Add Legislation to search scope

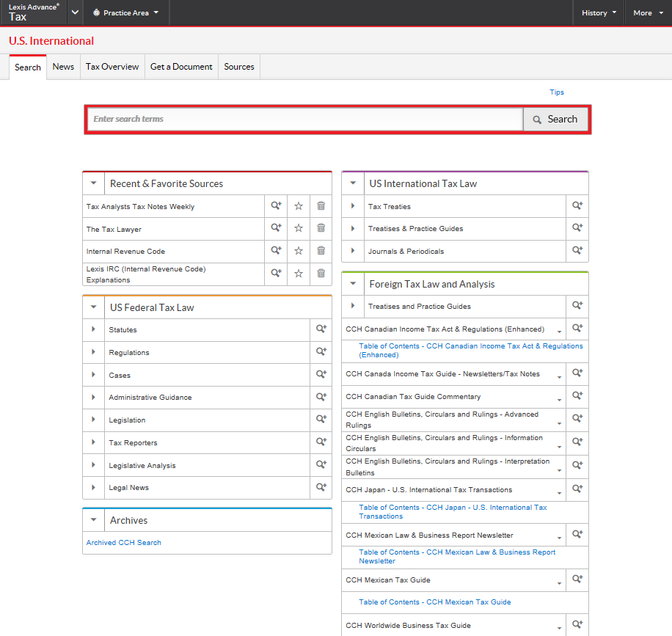(321, 419)
